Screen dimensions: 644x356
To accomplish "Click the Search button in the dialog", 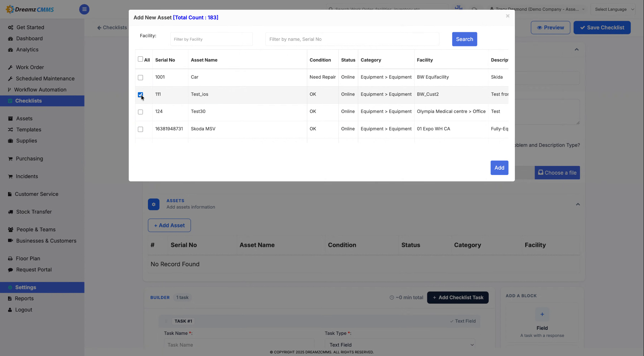I will 464,39.
